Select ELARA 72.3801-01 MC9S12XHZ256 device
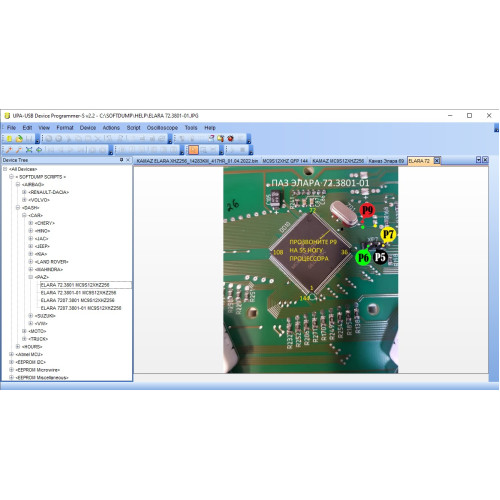The height and width of the screenshot is (500, 500). tap(78, 293)
